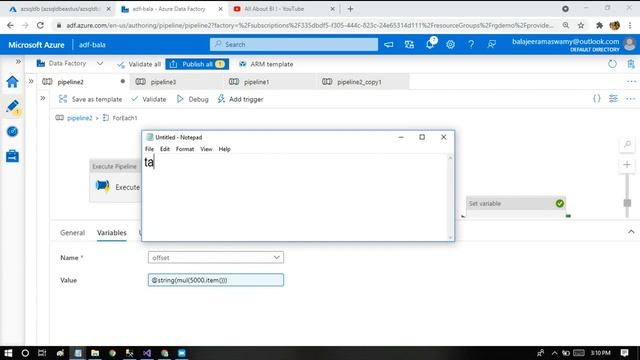This screenshot has width=640, height=360.
Task: Open the user account avatar
Action: [629, 44]
